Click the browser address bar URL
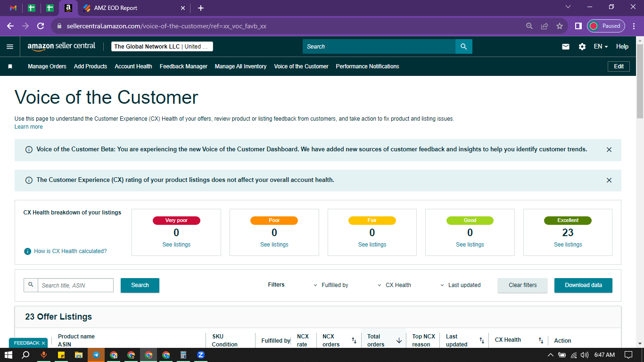Image resolution: width=644 pixels, height=362 pixels. click(x=167, y=26)
